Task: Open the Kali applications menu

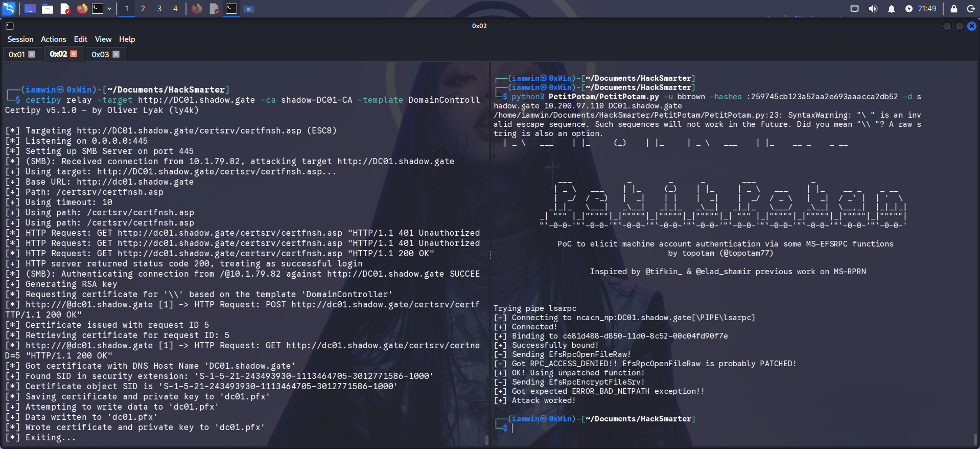Action: (x=9, y=8)
